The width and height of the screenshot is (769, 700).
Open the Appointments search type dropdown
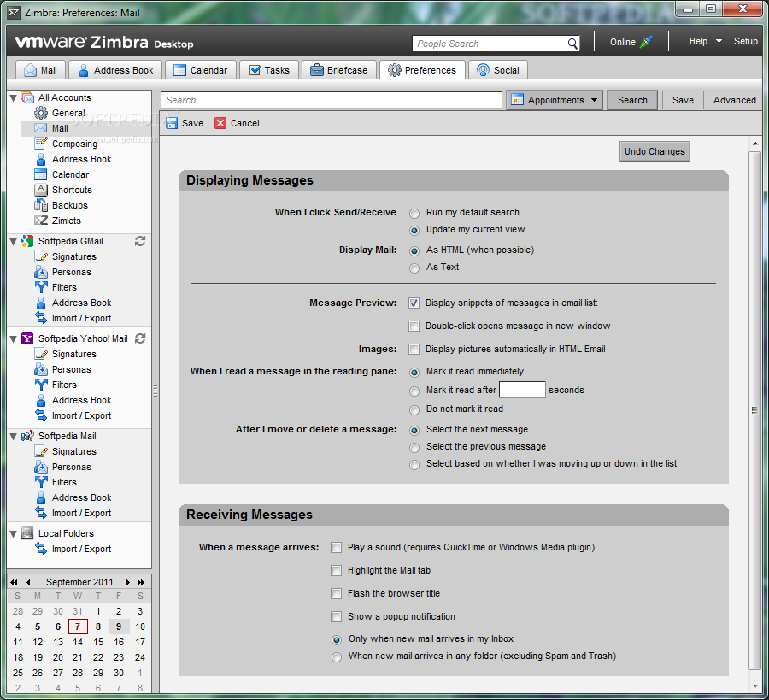(555, 100)
